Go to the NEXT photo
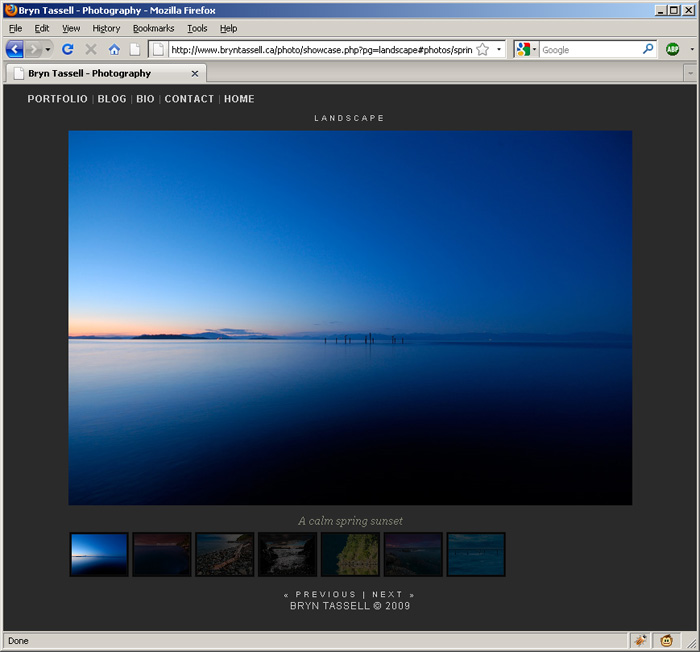 pos(393,594)
